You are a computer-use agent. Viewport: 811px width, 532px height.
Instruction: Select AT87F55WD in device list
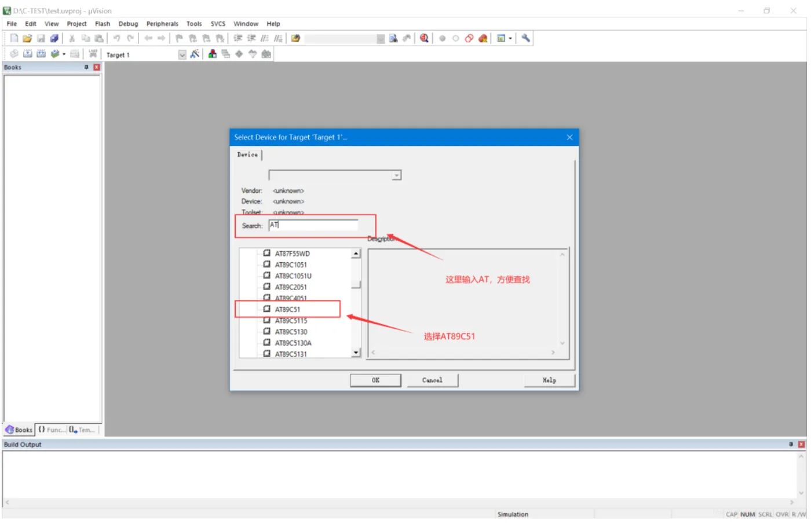(x=292, y=254)
